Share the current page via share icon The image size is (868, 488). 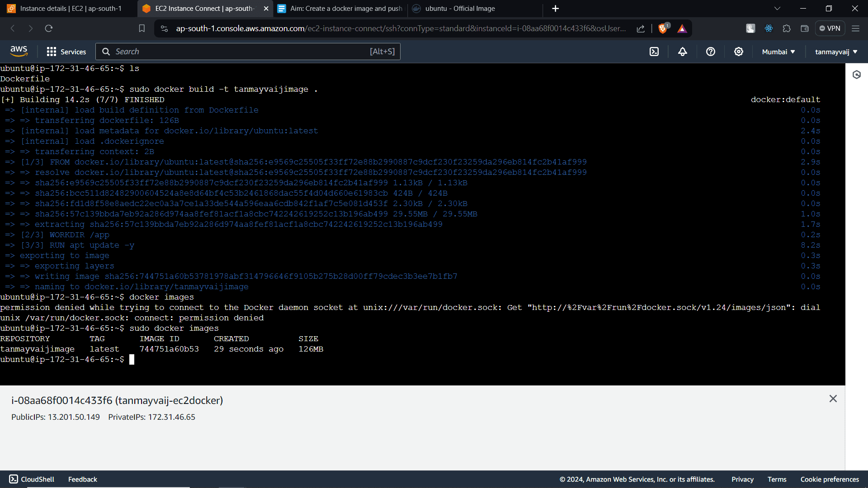(x=640, y=28)
